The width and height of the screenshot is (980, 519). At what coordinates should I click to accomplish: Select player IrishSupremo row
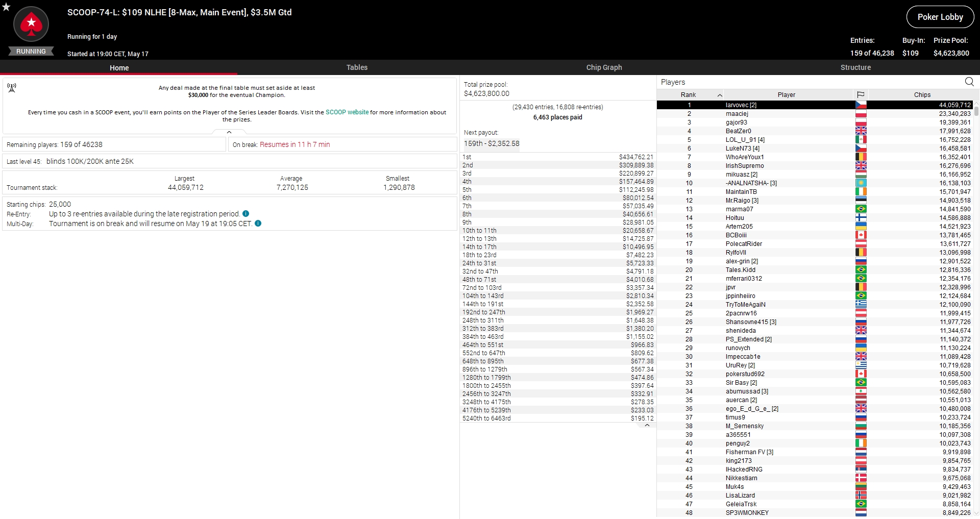point(816,166)
